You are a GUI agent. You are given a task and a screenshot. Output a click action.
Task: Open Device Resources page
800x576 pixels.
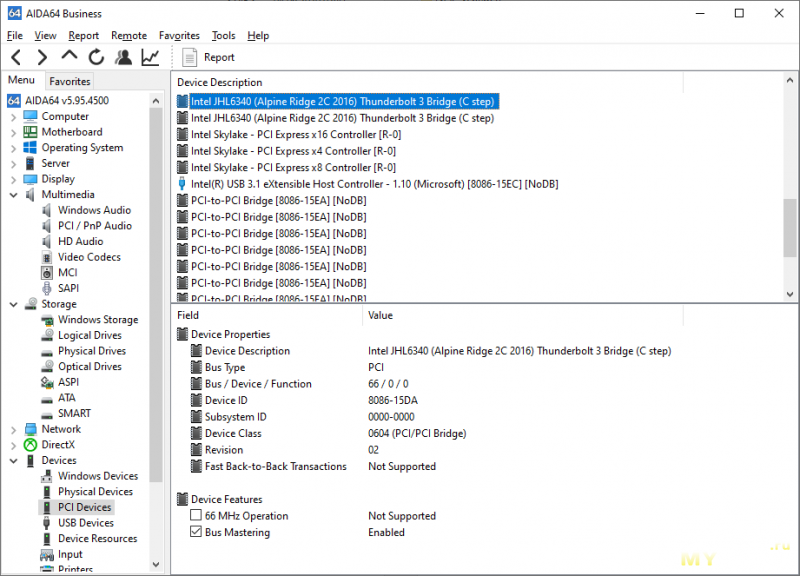(x=97, y=539)
